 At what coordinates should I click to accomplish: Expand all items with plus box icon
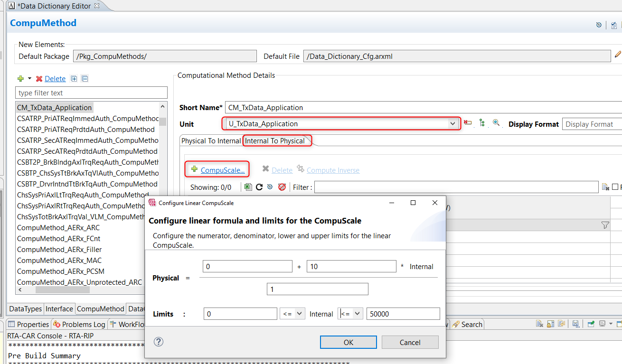click(74, 79)
